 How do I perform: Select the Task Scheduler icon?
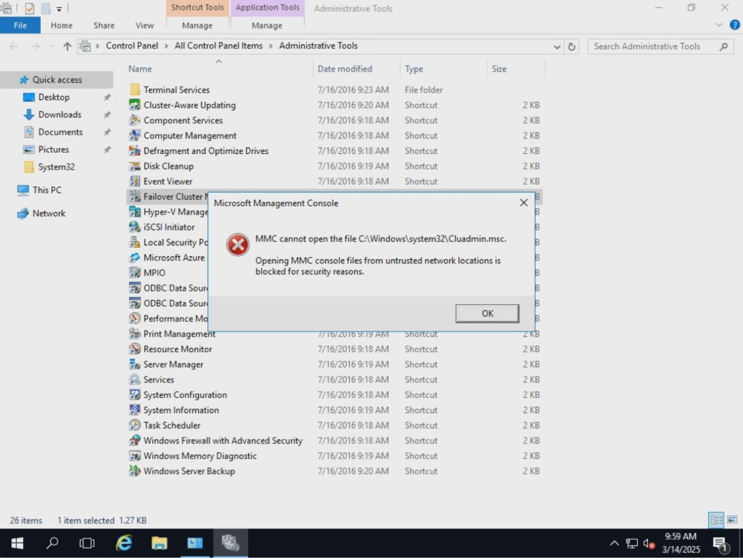pyautogui.click(x=135, y=425)
